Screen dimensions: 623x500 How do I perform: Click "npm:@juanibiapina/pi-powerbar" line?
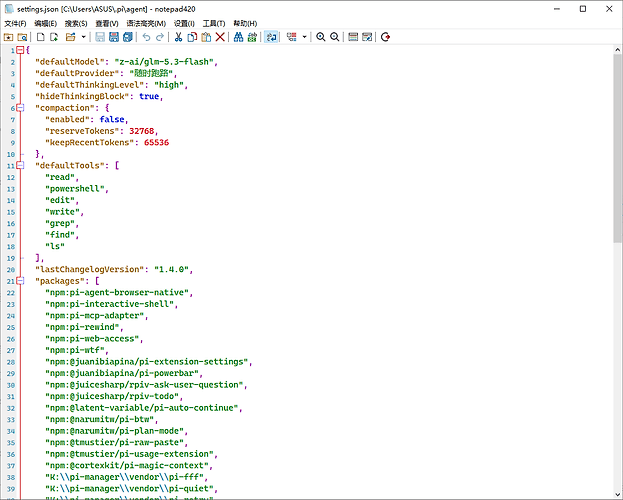[122, 373]
